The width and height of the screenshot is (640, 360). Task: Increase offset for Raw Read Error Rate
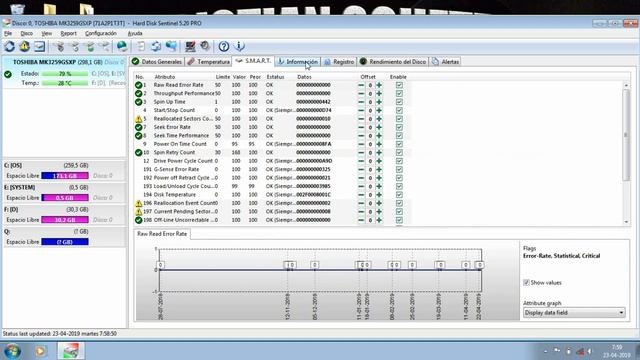(x=379, y=85)
